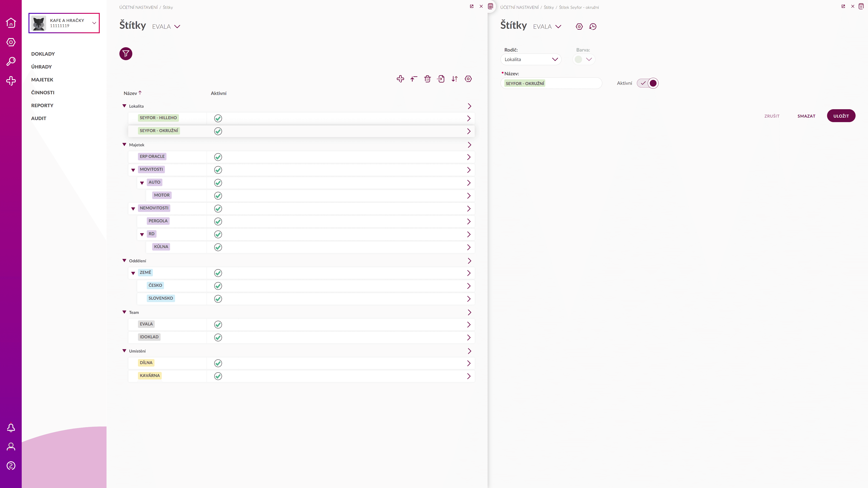
Task: Open history clock icon beside Štítky
Action: pos(593,27)
